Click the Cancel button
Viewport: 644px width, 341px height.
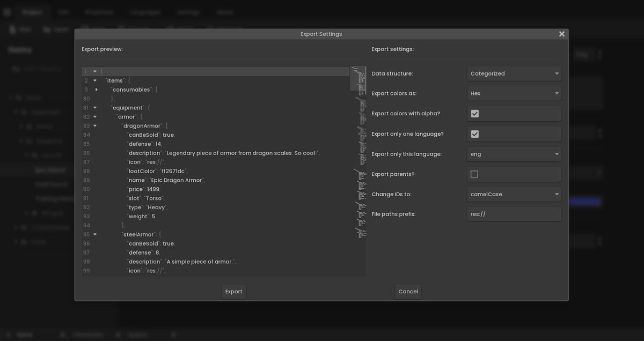coord(408,292)
